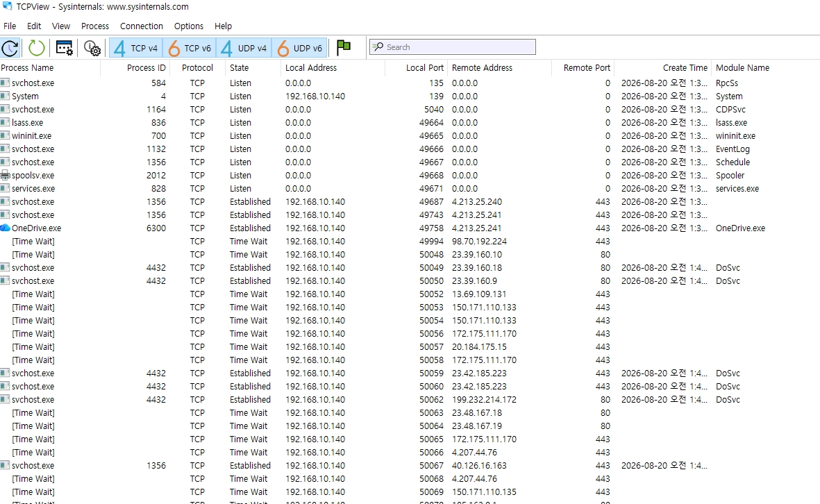The width and height of the screenshot is (820, 504).
Task: Open the Help menu
Action: [x=224, y=26]
